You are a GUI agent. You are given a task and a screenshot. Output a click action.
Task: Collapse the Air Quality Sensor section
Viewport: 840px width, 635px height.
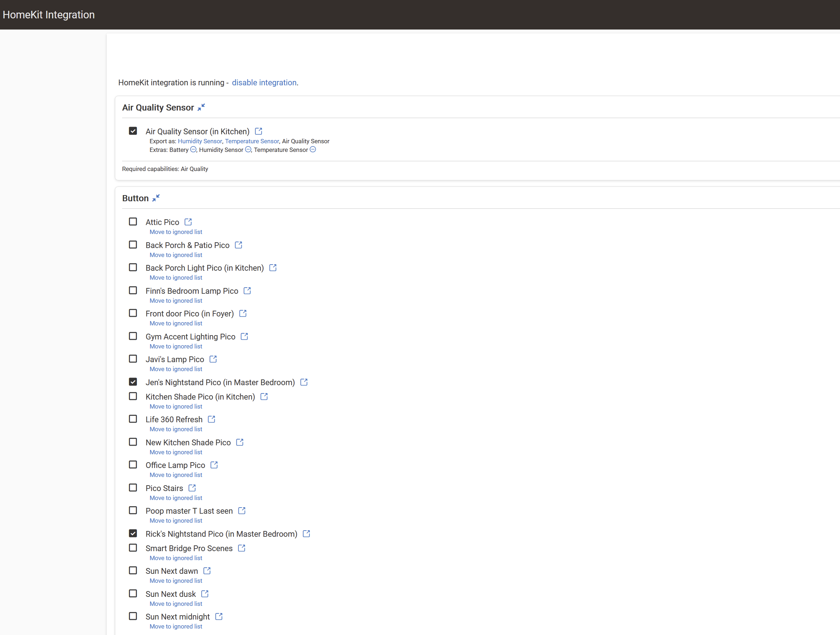click(x=201, y=107)
